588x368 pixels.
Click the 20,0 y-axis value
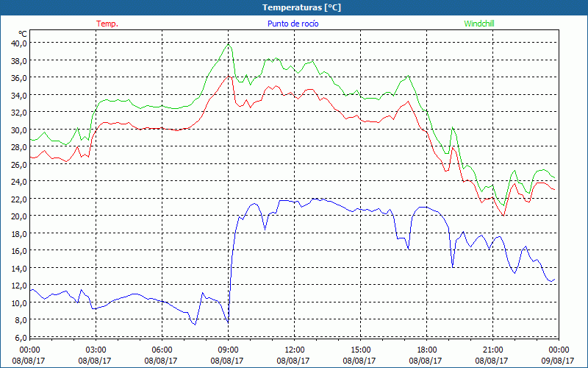tap(19, 216)
